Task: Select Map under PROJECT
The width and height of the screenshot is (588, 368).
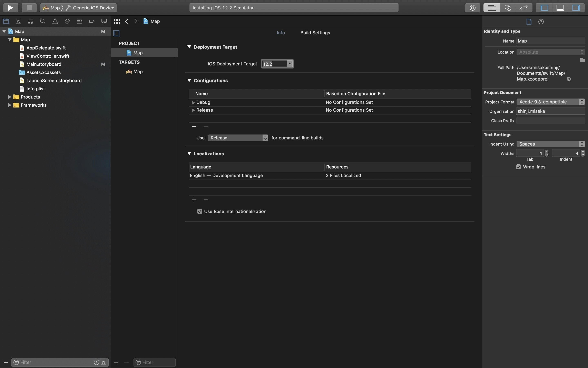Action: point(144,53)
